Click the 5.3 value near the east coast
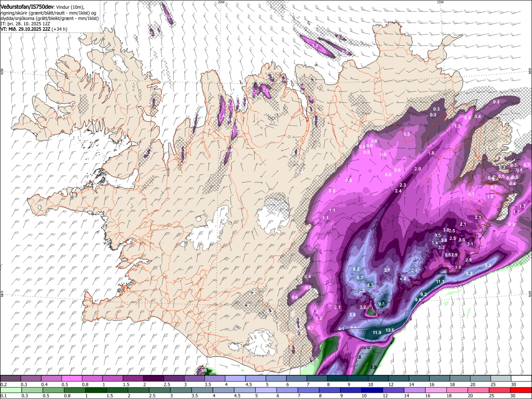Viewport: 532px width, 399px height. (488, 265)
